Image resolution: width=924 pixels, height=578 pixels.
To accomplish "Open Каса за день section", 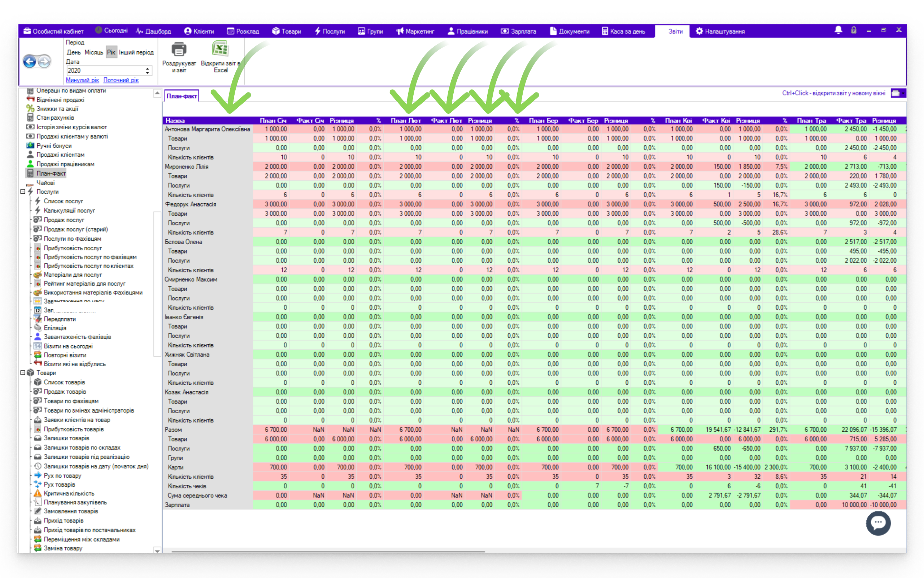I will tap(623, 31).
